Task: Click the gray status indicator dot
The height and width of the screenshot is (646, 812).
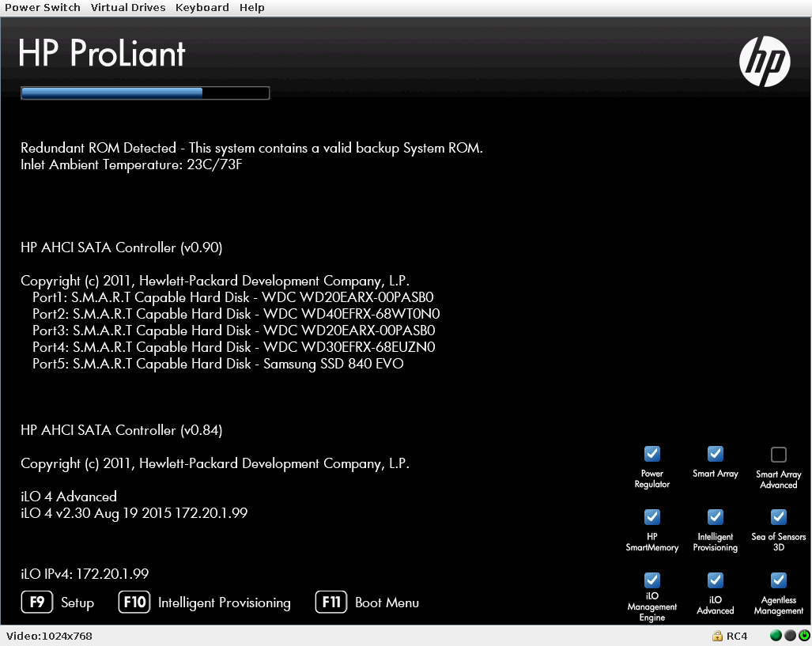Action: click(790, 636)
